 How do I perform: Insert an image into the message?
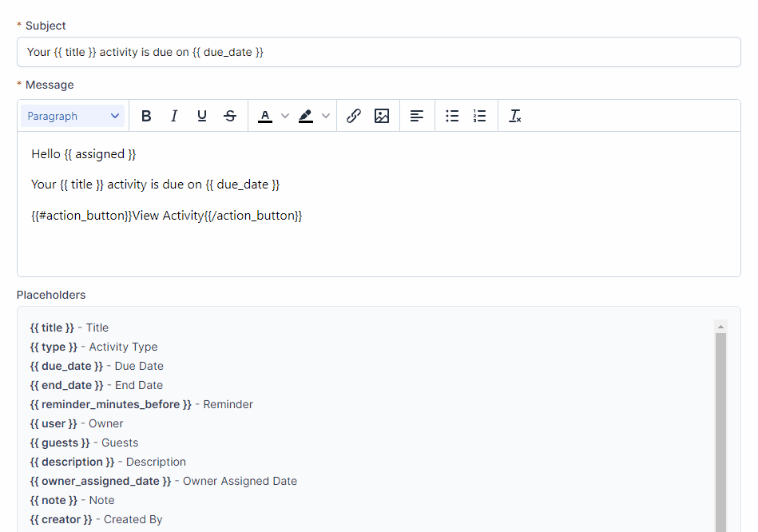pos(382,116)
